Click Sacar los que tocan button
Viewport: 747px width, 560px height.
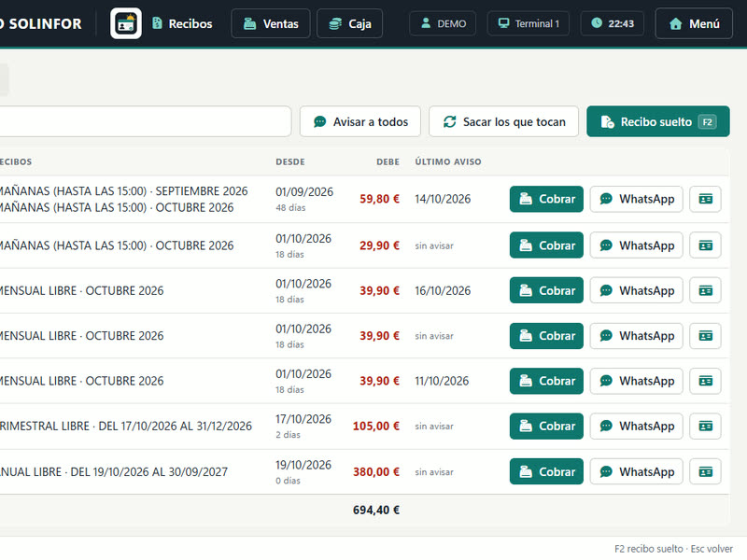point(504,121)
